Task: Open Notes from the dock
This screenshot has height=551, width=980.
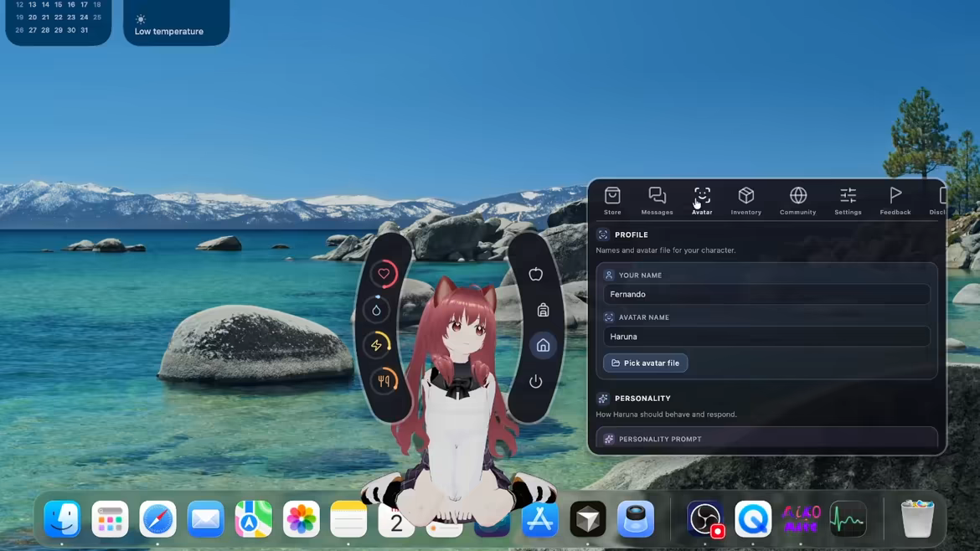Action: point(348,518)
